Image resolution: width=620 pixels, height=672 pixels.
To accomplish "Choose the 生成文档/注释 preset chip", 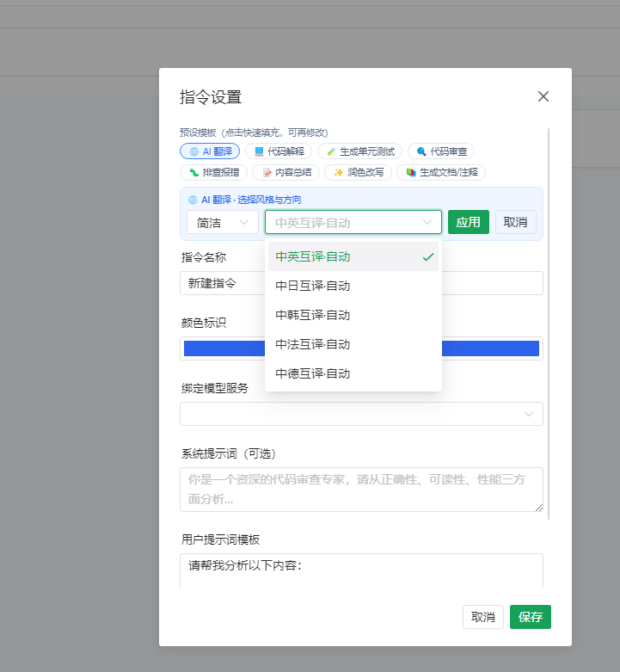I will click(x=441, y=172).
